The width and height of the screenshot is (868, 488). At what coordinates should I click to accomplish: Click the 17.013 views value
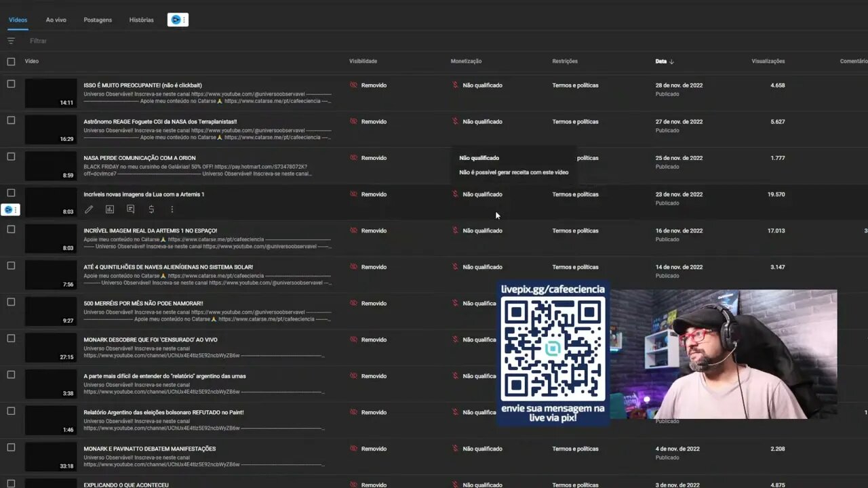[776, 230]
